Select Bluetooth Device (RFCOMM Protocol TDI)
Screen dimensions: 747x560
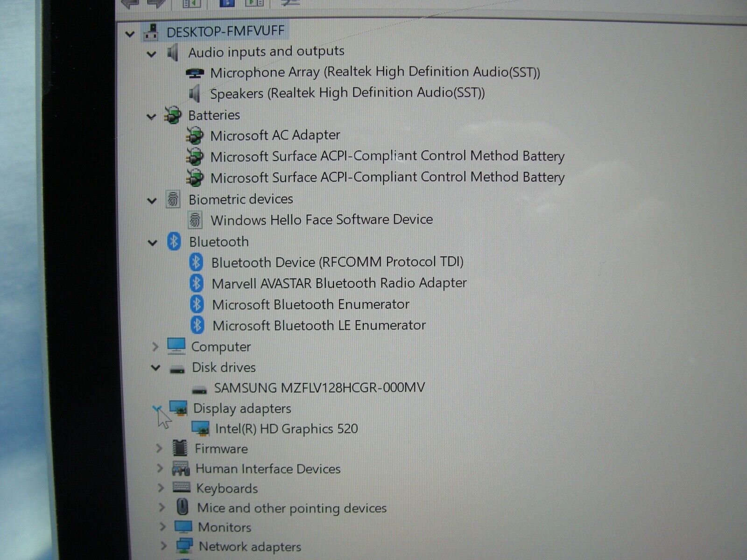coord(337,262)
